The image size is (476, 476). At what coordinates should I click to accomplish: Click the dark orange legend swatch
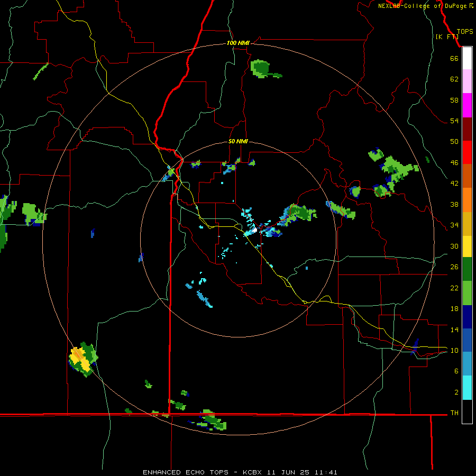[467, 176]
